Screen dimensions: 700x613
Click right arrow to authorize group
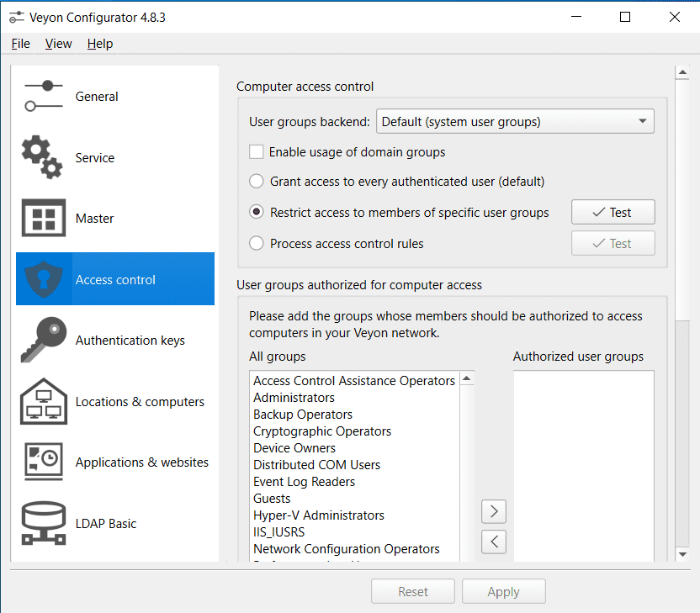(494, 510)
